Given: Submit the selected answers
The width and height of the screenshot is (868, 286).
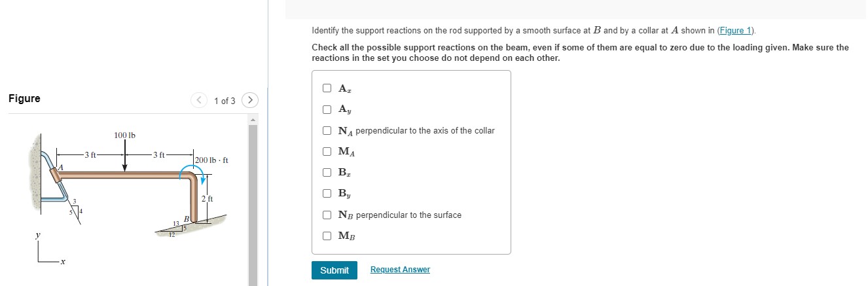Looking at the screenshot, I should 335,270.
